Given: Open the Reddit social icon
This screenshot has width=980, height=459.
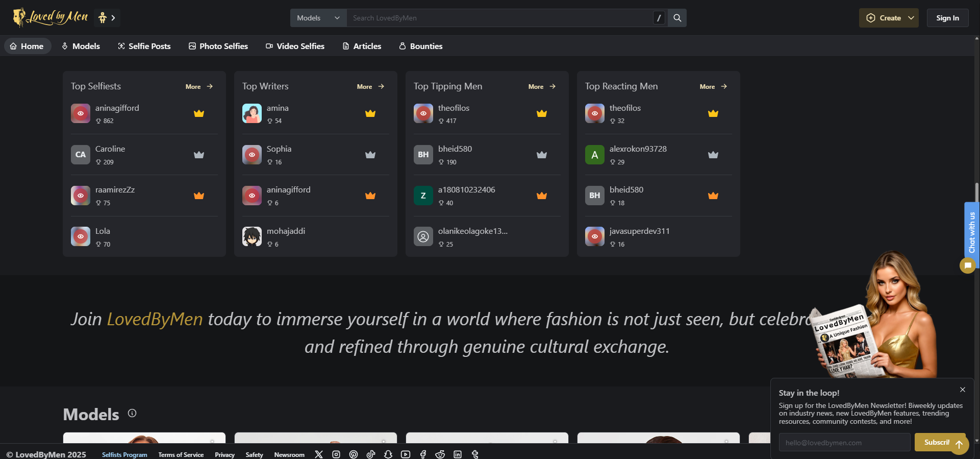Looking at the screenshot, I should 440,454.
